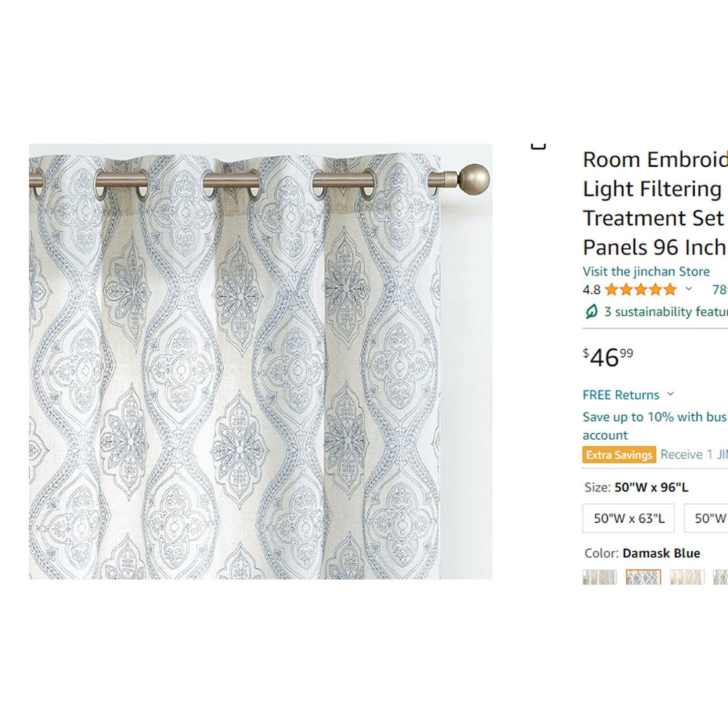Screen dimensions: 728x728
Task: Click the leaf sustainability icon
Action: (591, 312)
